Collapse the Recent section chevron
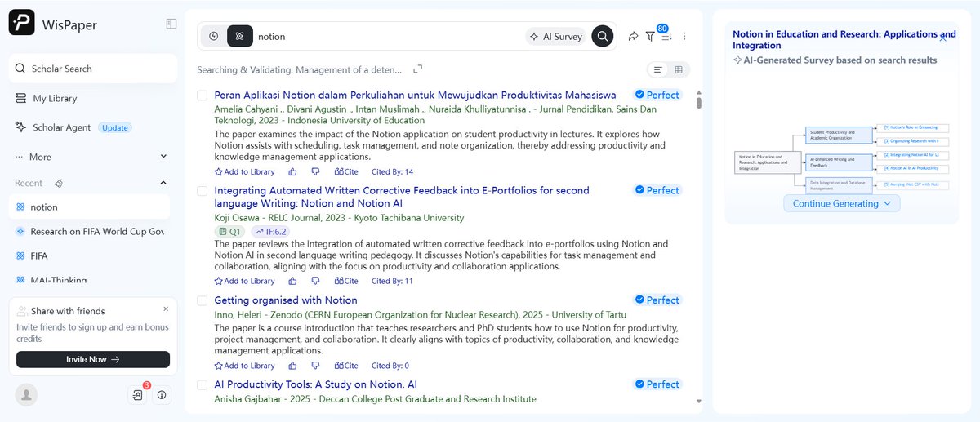Image resolution: width=980 pixels, height=422 pixels. pos(163,183)
